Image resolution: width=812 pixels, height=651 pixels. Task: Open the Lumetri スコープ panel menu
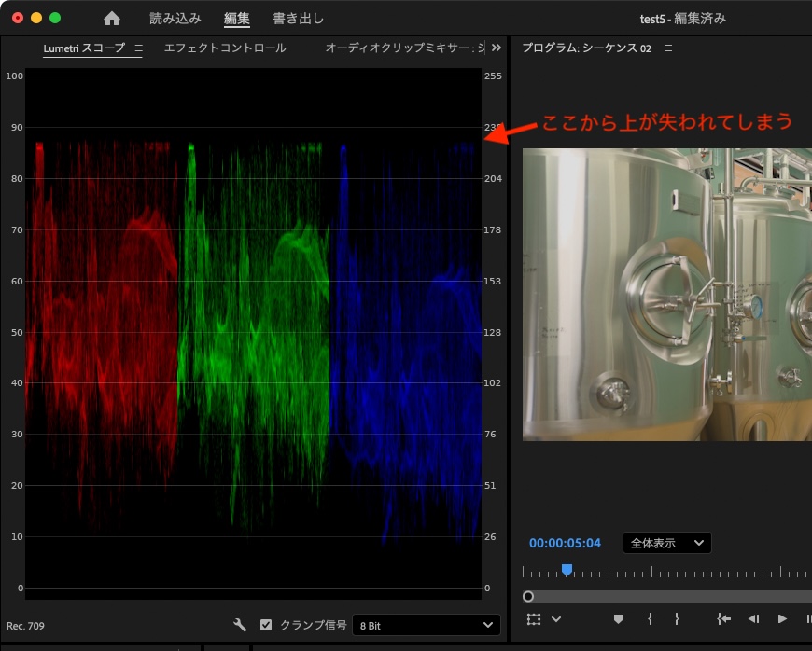138,48
